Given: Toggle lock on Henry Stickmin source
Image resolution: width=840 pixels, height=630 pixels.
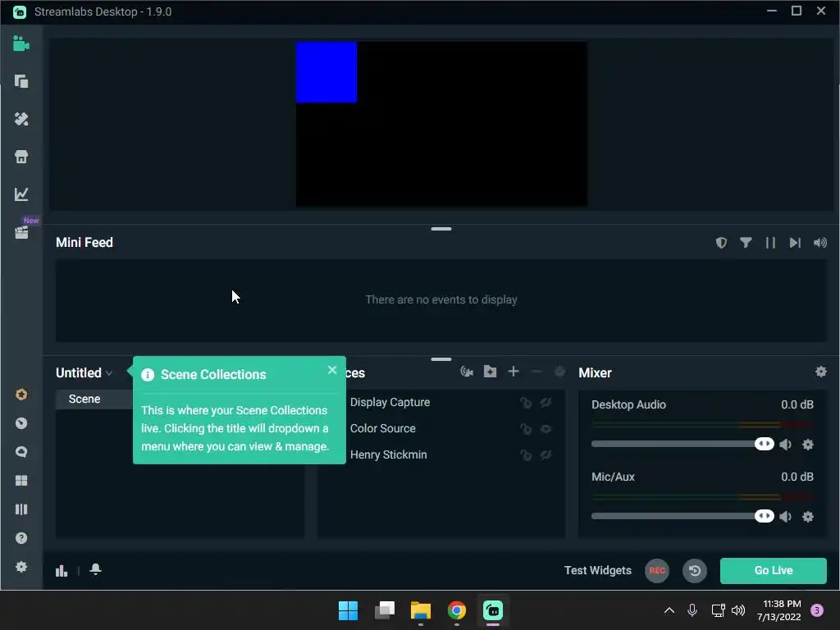Looking at the screenshot, I should click(526, 455).
